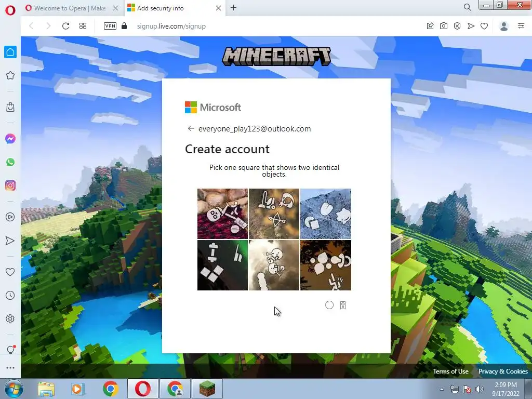Open the profile account icon in toolbar
Screen dimensions: 532x399
[x=504, y=26]
